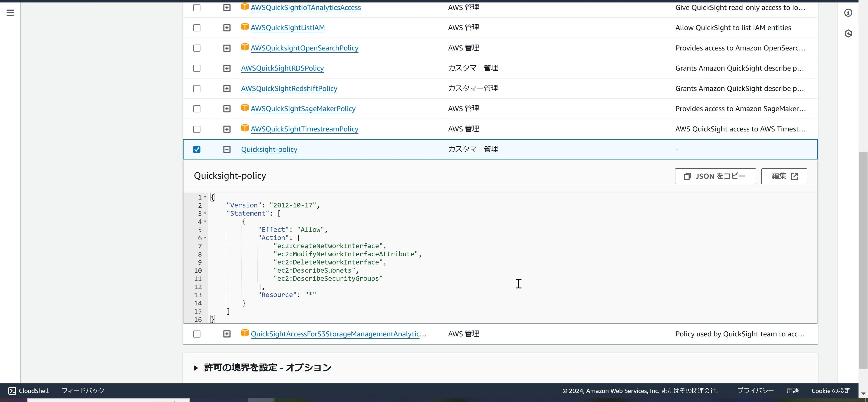Image resolution: width=868 pixels, height=402 pixels.
Task: Expand the AWSQuickSightListIAM policy details
Action: [x=227, y=28]
